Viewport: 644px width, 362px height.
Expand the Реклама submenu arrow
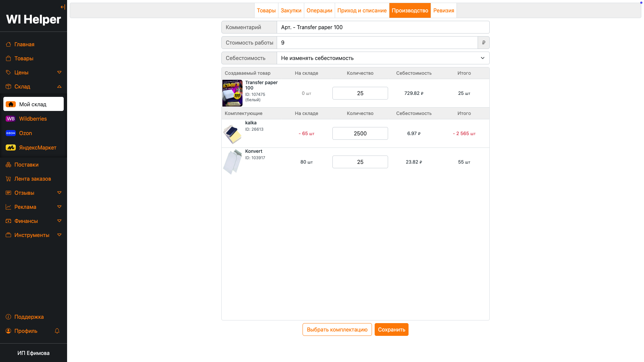click(x=59, y=207)
